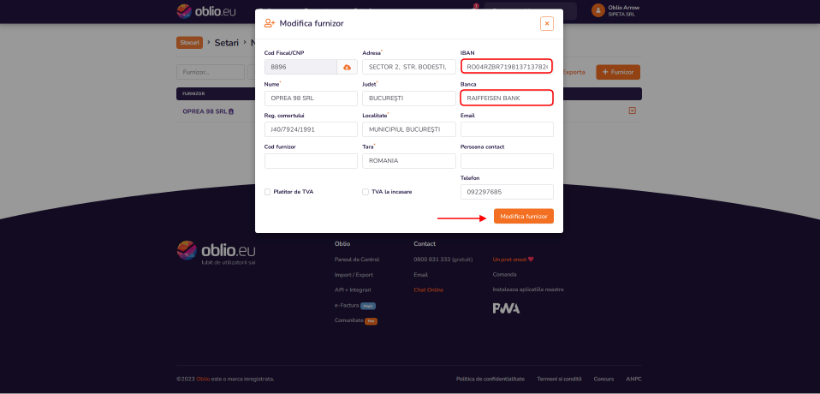Click the header search field
Image resolution: width=820 pixels, height=394 pixels.
click(x=530, y=11)
